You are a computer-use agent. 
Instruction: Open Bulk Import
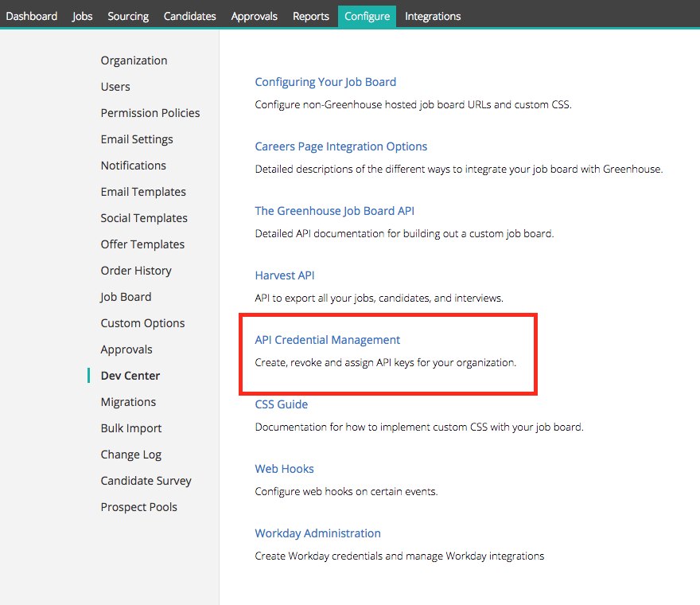coord(130,428)
